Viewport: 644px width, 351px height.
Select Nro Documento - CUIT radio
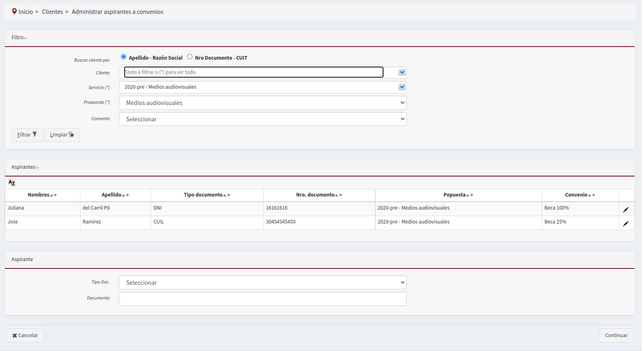tap(189, 57)
